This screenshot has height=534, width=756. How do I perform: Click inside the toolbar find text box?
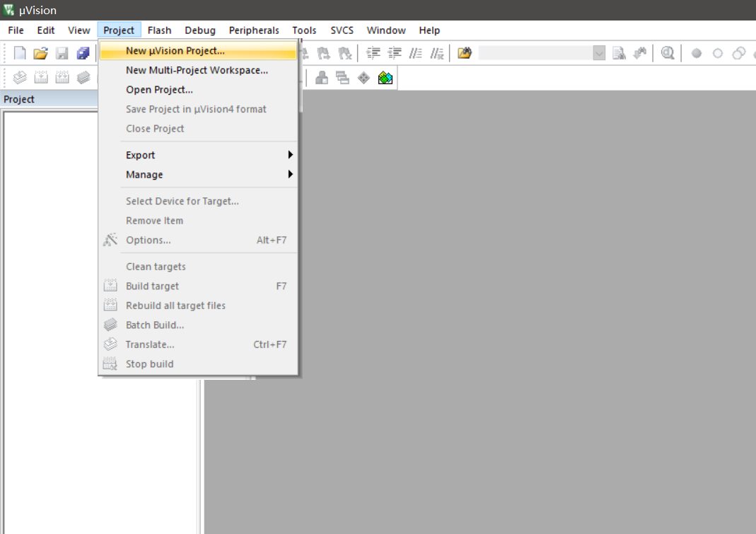click(535, 53)
